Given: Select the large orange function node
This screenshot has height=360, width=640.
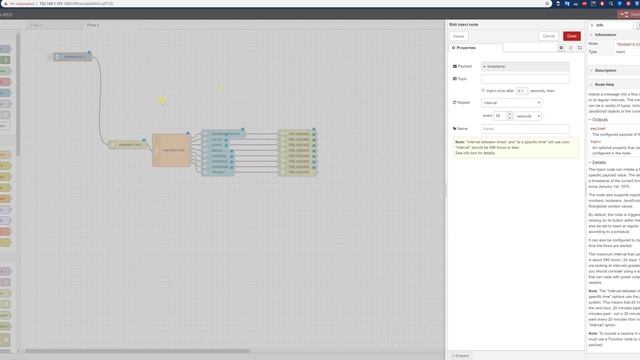Looking at the screenshot, I should click(171, 150).
